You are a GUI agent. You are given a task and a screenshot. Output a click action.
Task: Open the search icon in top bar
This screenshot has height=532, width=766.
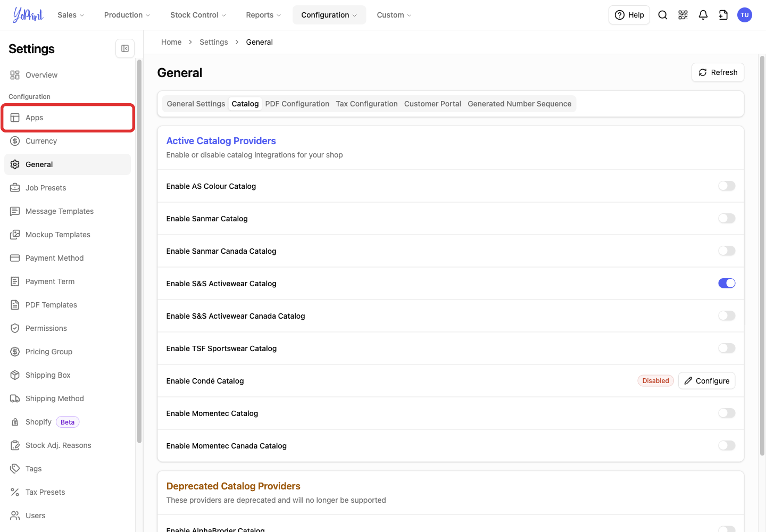[x=663, y=15]
